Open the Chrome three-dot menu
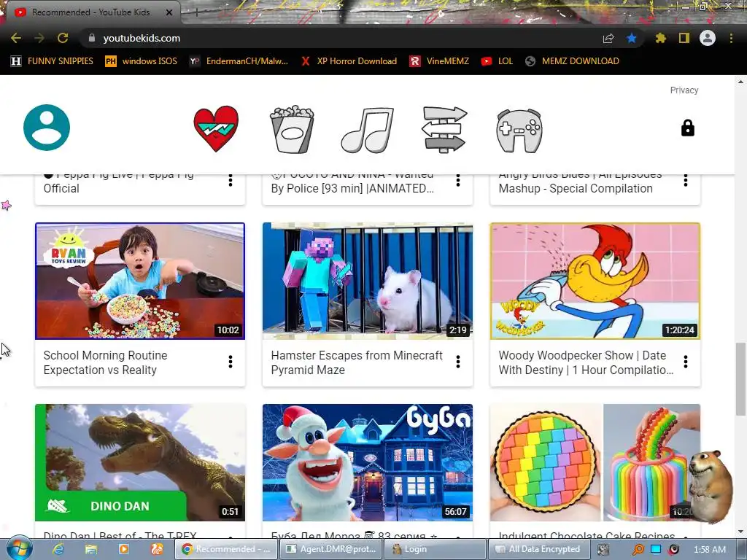747x560 pixels. 731,38
